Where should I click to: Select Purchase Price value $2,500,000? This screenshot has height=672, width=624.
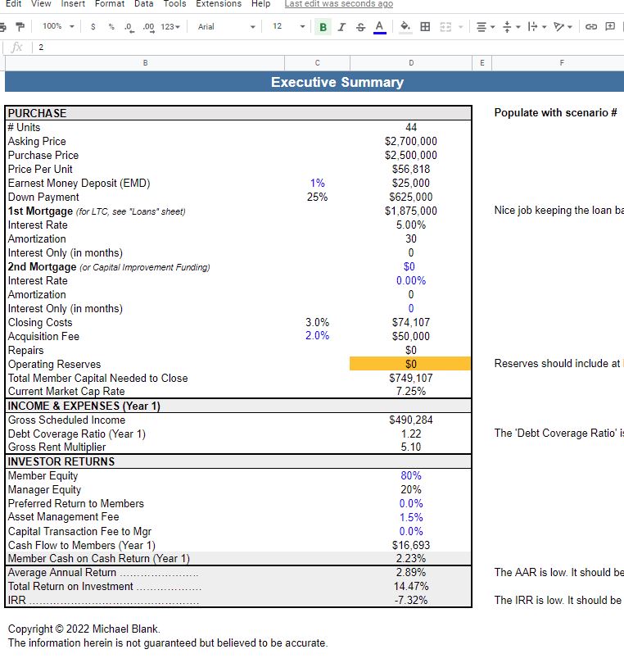(411, 155)
